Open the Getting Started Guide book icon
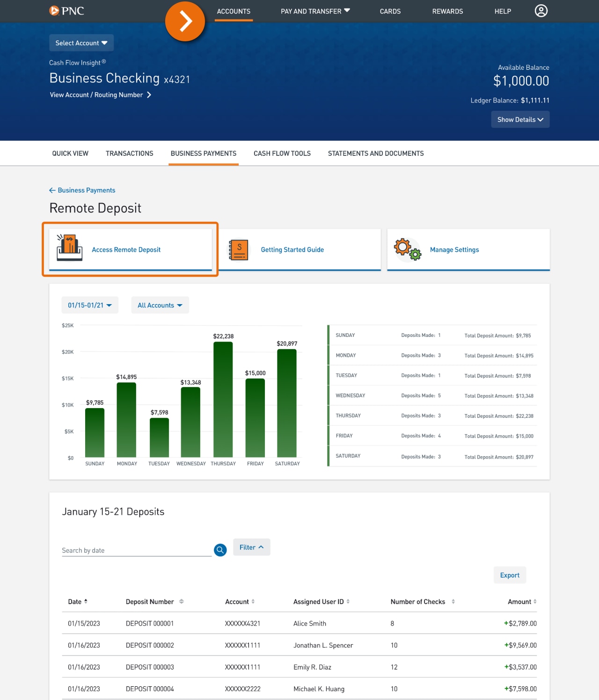599x700 pixels. pyautogui.click(x=238, y=249)
